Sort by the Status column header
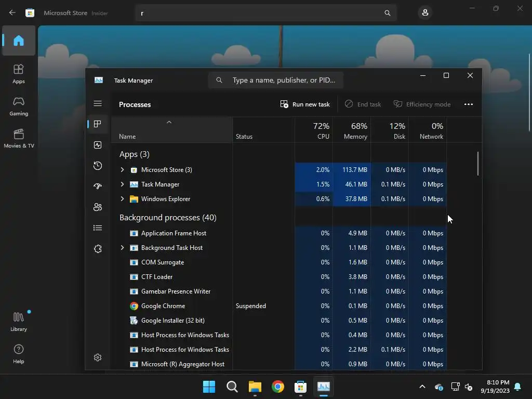Screen dimensions: 532x399 click(x=263, y=130)
